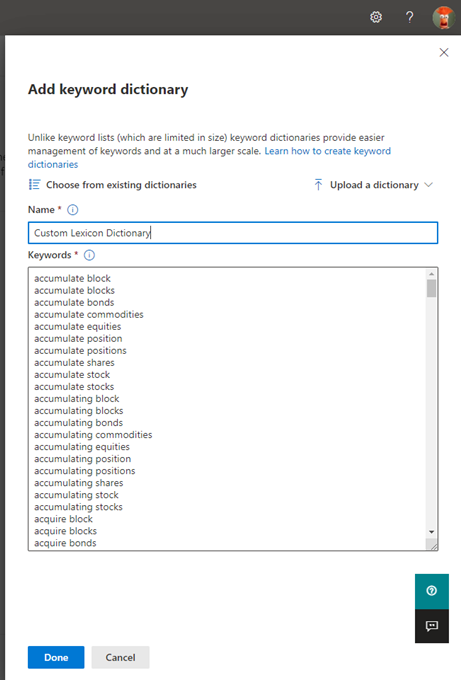Screen dimensions: 461x680
Task: Open the settings gear icon
Action: 376,17
